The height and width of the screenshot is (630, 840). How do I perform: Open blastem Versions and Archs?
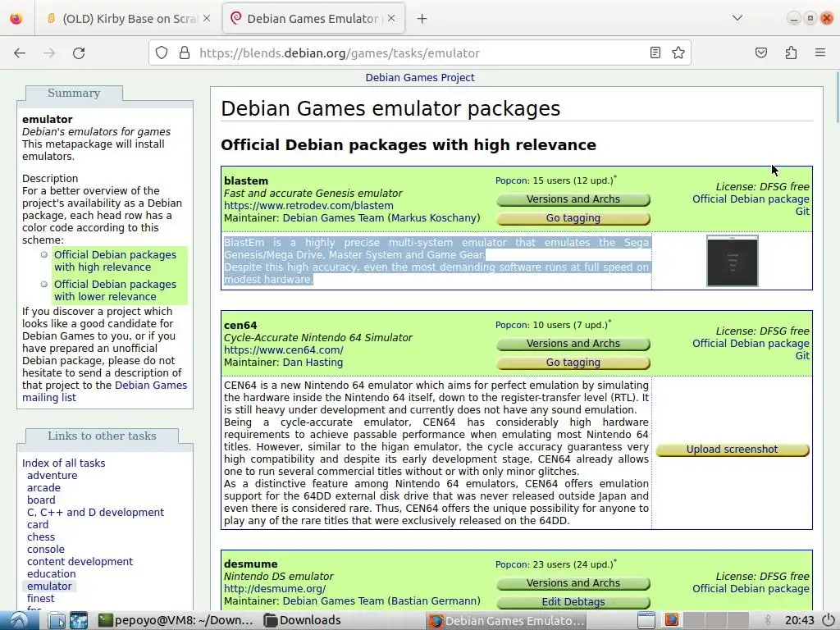(x=573, y=199)
